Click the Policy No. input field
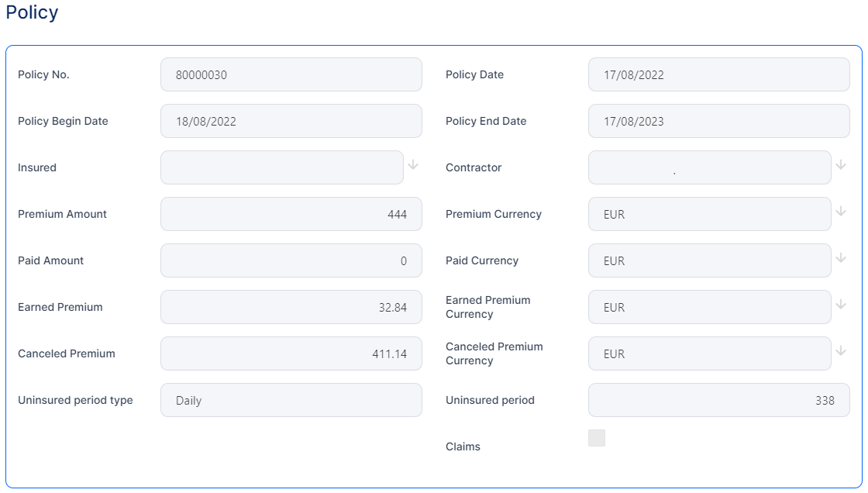Viewport: 868px width, 493px height. coord(291,74)
